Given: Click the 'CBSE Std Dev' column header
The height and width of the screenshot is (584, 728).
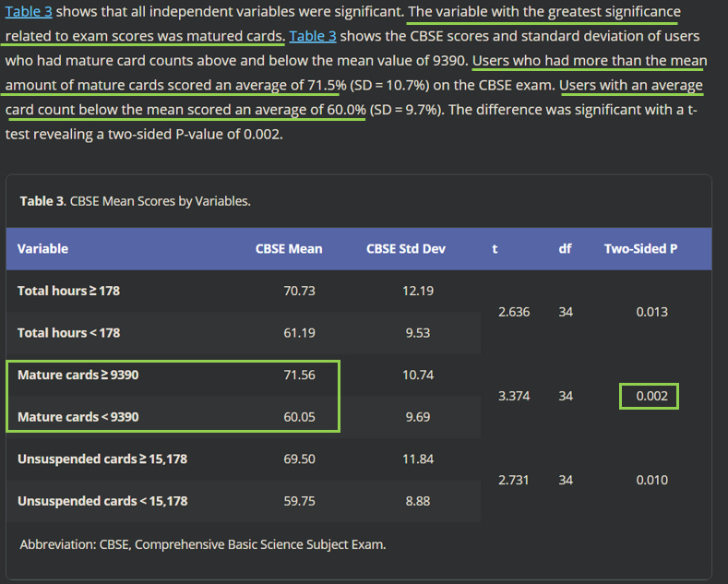Looking at the screenshot, I should (406, 248).
